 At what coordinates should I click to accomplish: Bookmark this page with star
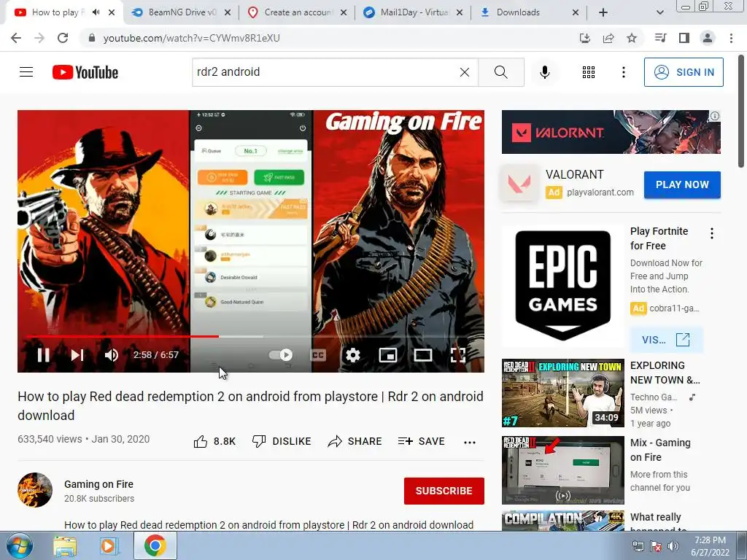pyautogui.click(x=632, y=38)
